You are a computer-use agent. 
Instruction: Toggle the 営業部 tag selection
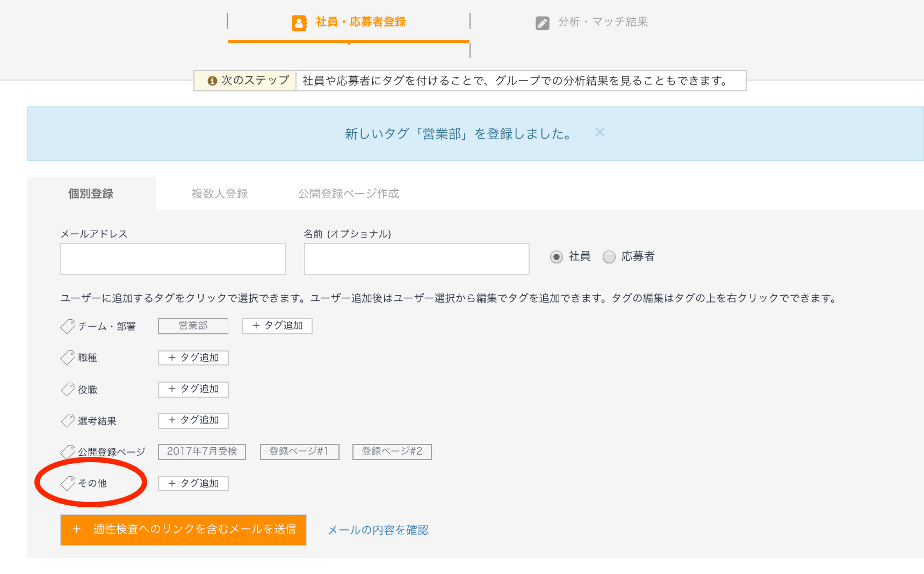point(192,326)
